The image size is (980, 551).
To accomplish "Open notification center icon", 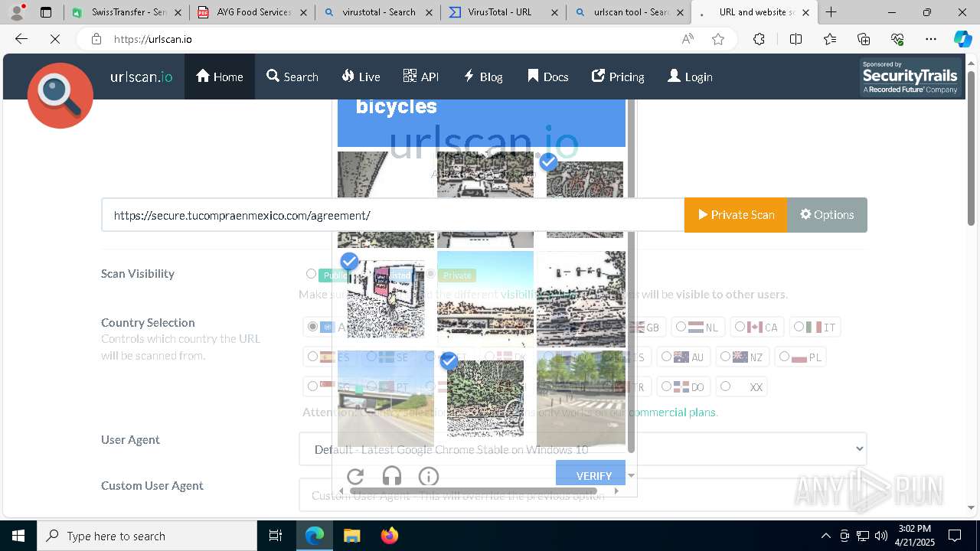I will coord(955,536).
